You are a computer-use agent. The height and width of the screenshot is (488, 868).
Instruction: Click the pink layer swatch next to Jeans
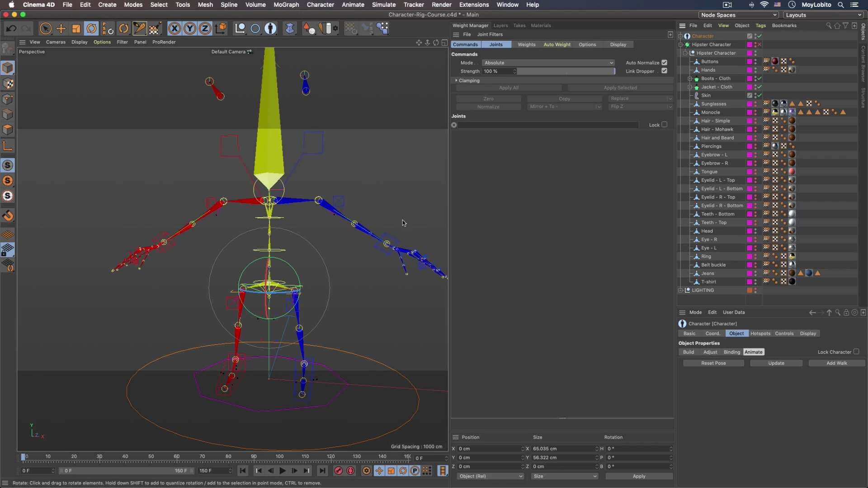tap(750, 273)
